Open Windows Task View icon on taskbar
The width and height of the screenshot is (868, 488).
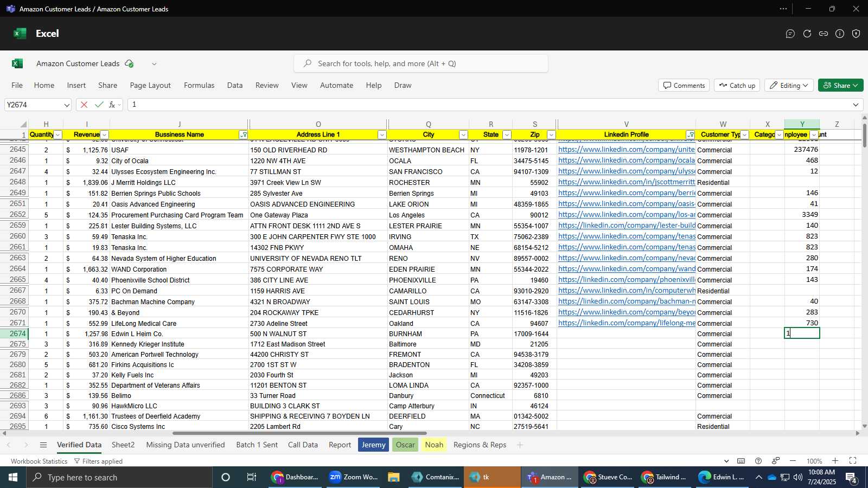(252, 477)
